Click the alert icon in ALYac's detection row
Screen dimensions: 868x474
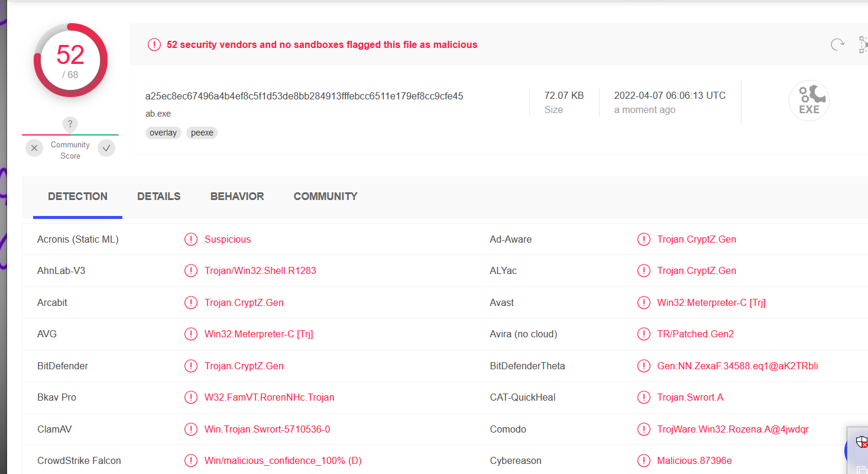(644, 270)
